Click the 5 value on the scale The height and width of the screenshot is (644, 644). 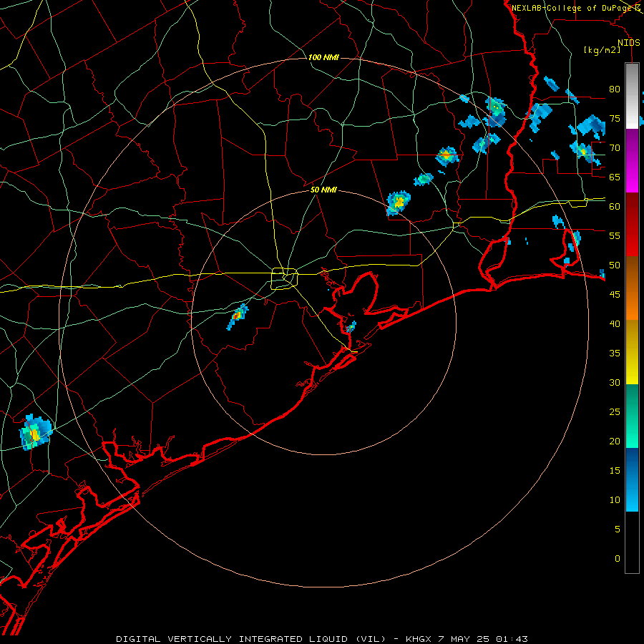618,530
